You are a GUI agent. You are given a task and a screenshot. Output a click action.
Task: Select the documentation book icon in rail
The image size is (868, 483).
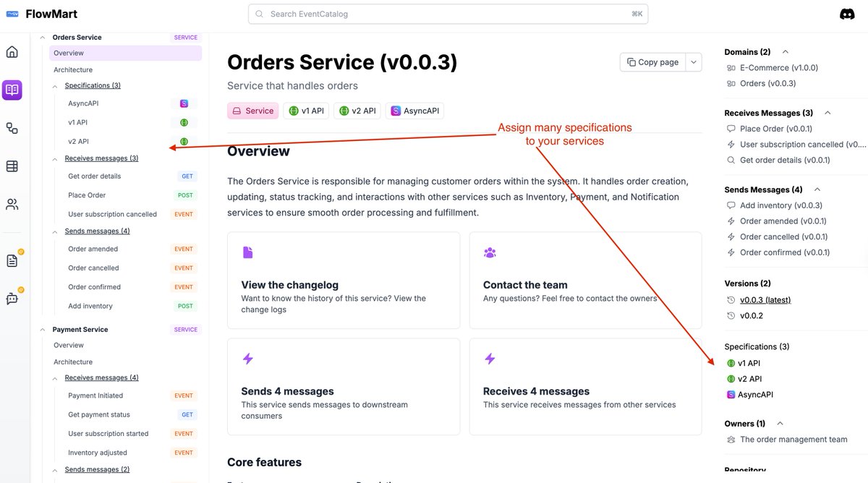coord(12,90)
